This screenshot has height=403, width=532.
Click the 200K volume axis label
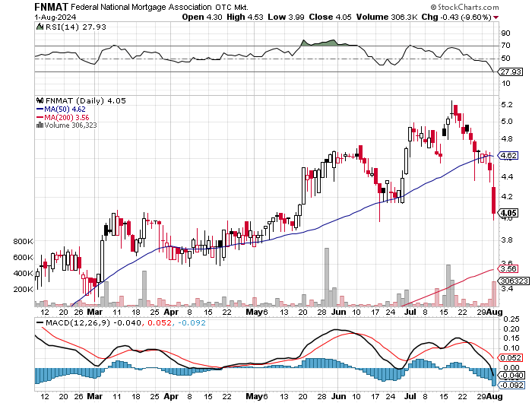coord(23,290)
